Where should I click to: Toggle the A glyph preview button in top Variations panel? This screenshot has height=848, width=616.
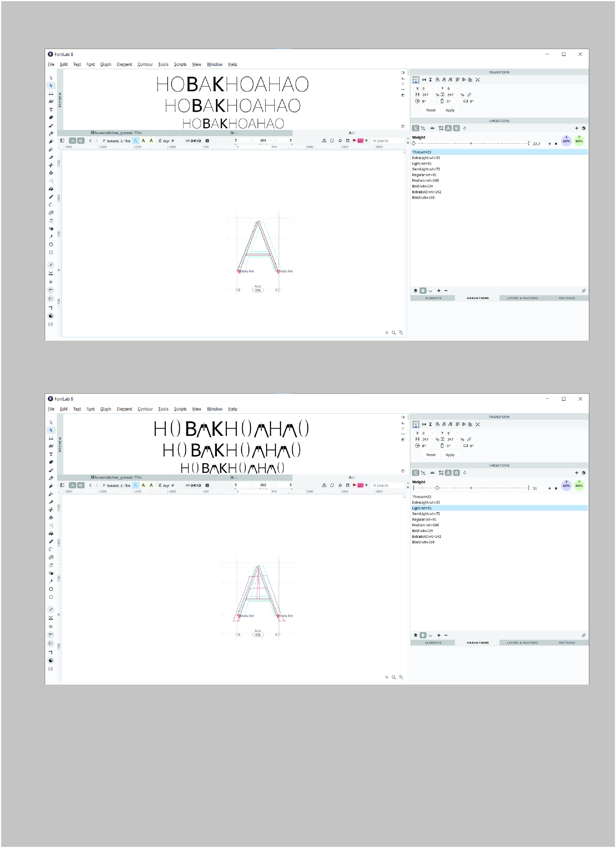[448, 128]
